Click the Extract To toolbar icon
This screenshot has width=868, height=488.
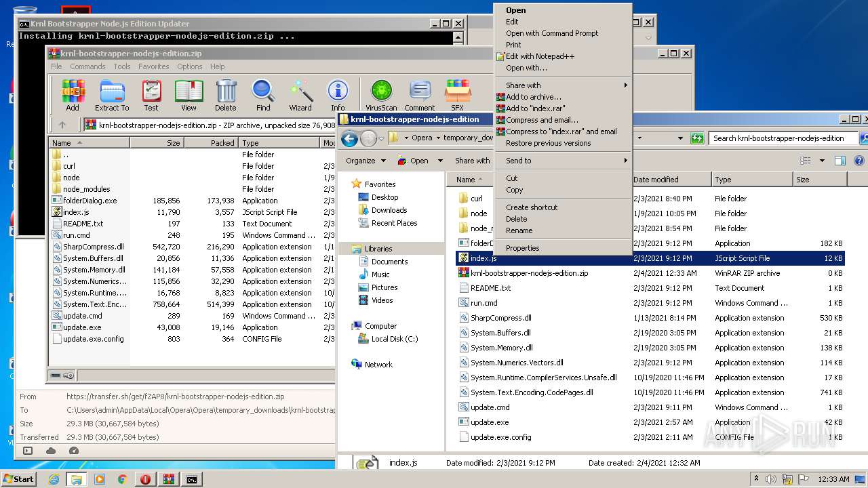pyautogui.click(x=112, y=95)
